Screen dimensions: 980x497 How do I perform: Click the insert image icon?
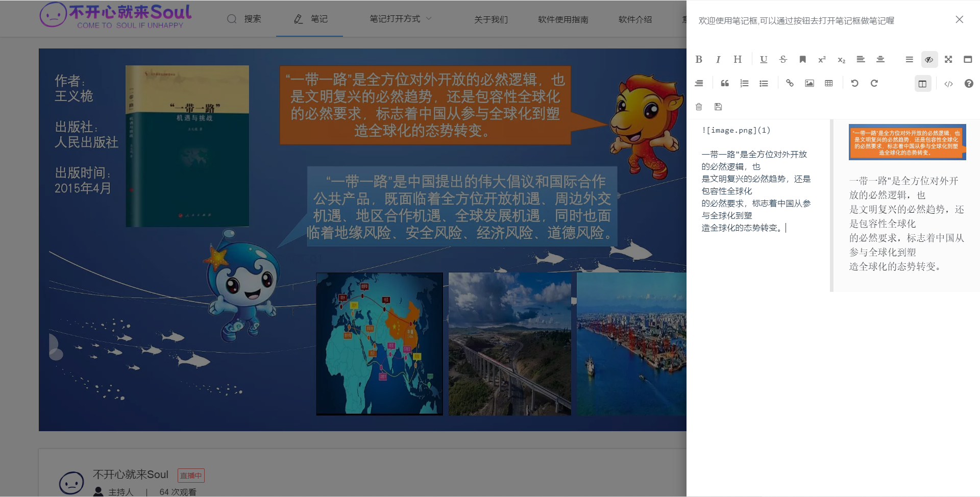[810, 83]
